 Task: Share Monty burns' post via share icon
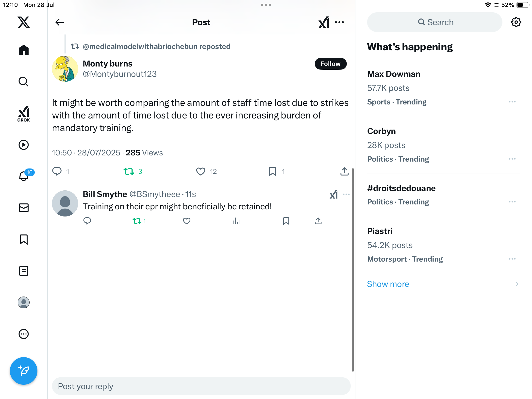(344, 171)
